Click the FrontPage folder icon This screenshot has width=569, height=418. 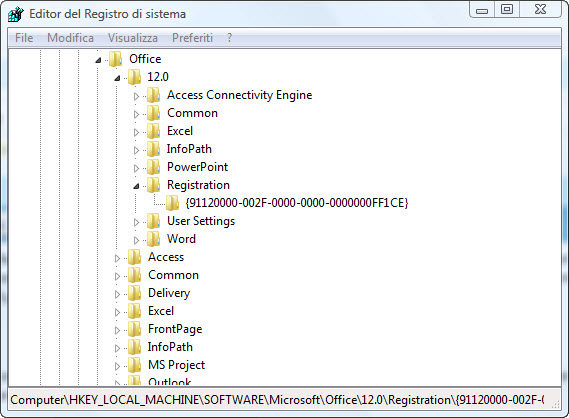[x=135, y=329]
